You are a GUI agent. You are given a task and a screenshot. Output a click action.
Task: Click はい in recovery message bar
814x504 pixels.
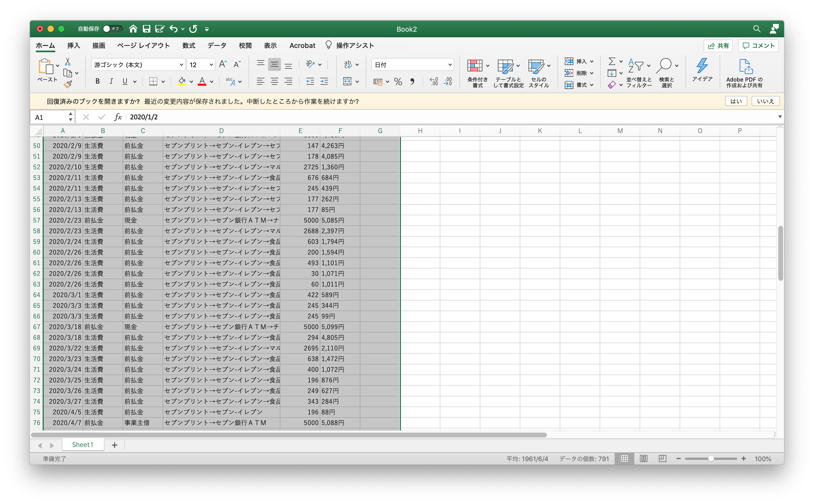pyautogui.click(x=736, y=101)
